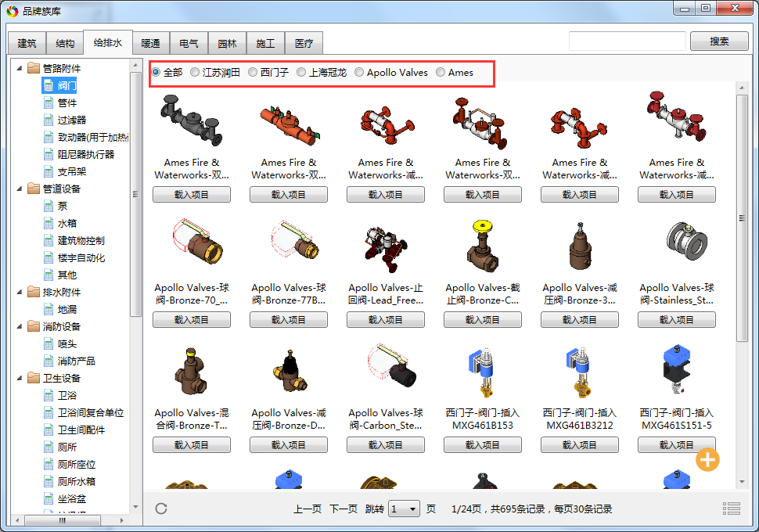Collapse the 管道设备 tree node
759x532 pixels.
coord(20,189)
